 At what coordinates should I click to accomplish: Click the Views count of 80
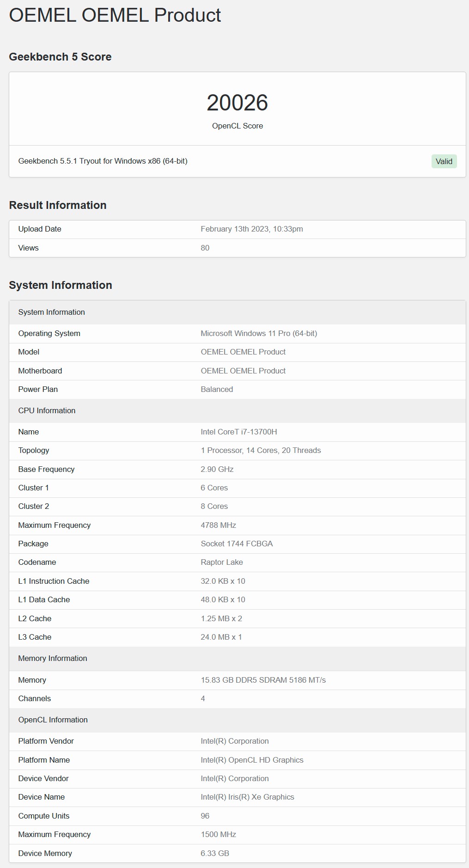click(205, 248)
